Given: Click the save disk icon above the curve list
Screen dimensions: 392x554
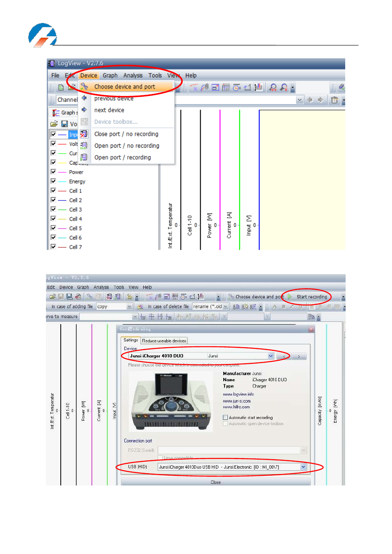Looking at the screenshot, I should 64,124.
